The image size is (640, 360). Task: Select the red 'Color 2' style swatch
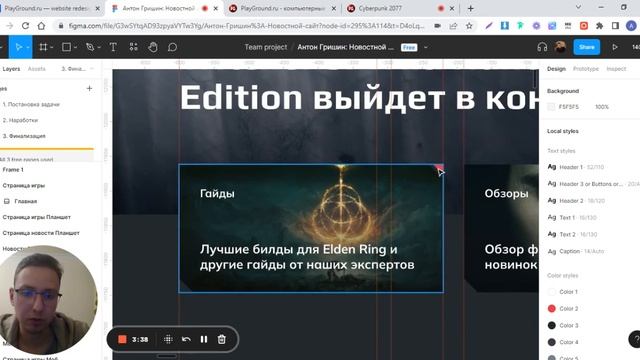pyautogui.click(x=551, y=309)
